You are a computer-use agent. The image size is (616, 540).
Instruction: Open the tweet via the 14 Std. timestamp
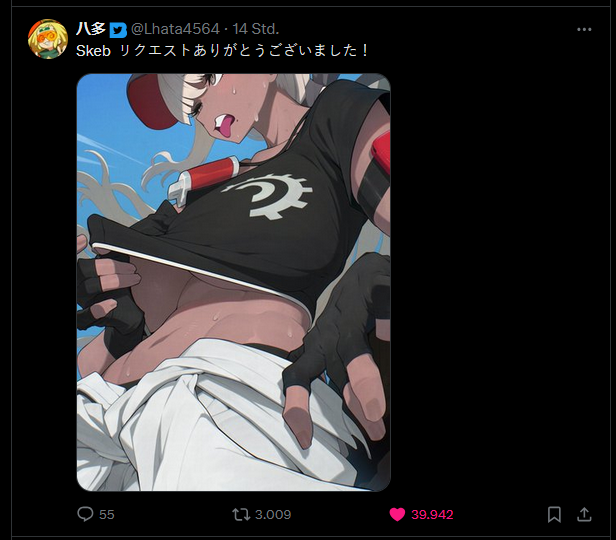255,29
